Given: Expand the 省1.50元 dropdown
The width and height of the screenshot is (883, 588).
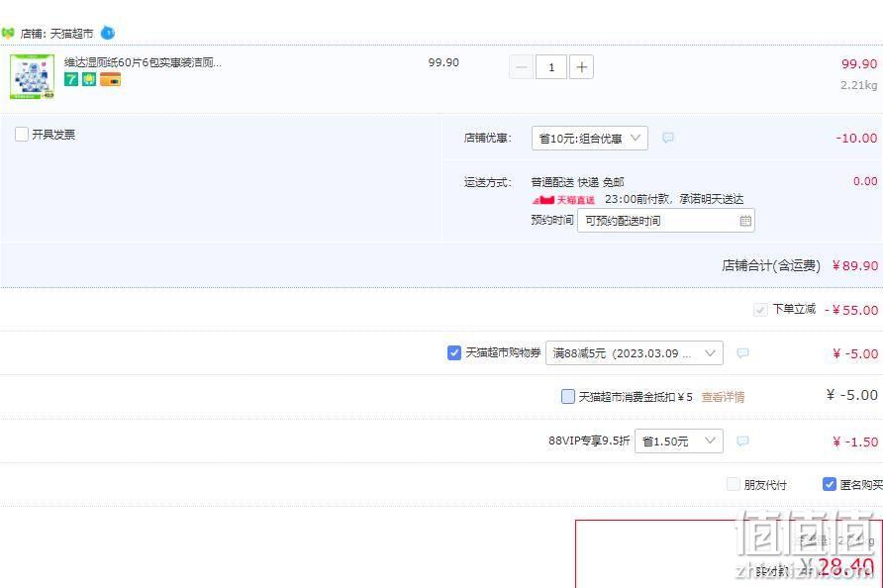Looking at the screenshot, I should click(678, 441).
